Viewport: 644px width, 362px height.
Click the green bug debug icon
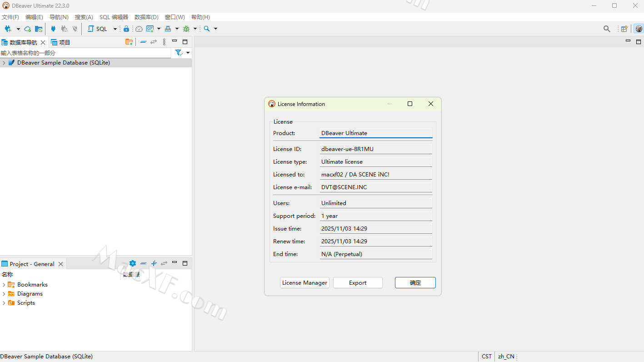(186, 29)
